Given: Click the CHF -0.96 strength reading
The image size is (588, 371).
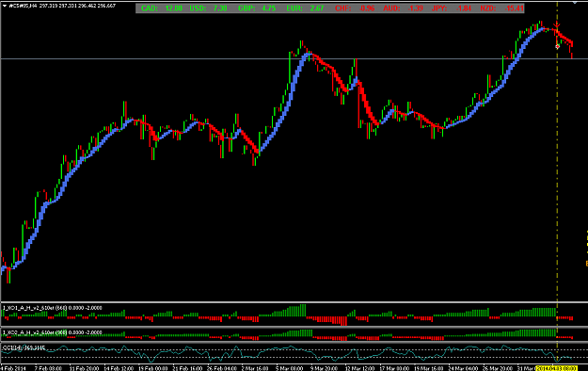Looking at the screenshot, I should [x=355, y=8].
